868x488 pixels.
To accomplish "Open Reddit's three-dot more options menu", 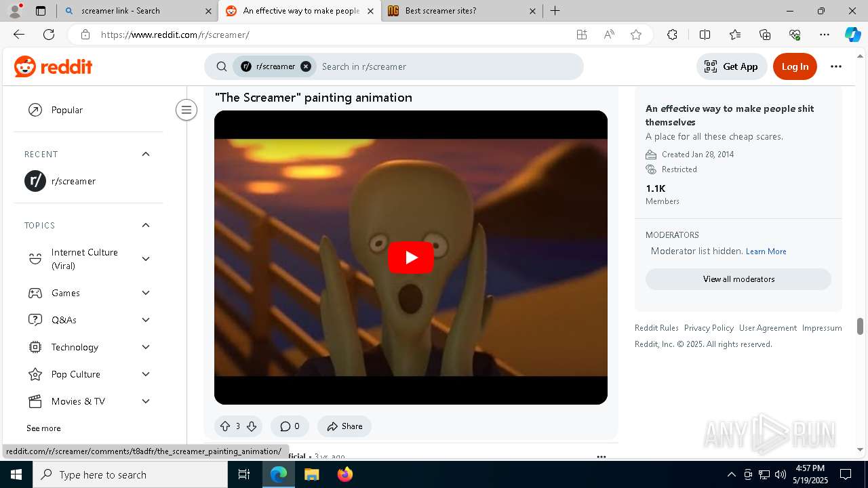I will (x=836, y=66).
